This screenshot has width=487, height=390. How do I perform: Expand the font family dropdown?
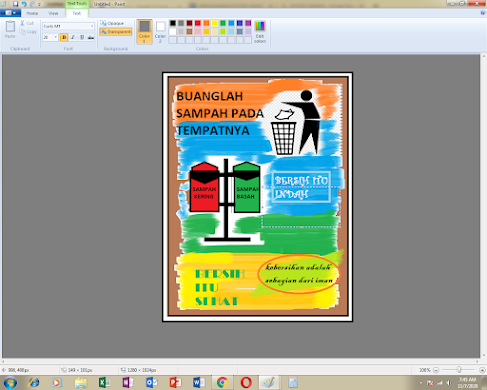pyautogui.click(x=92, y=26)
